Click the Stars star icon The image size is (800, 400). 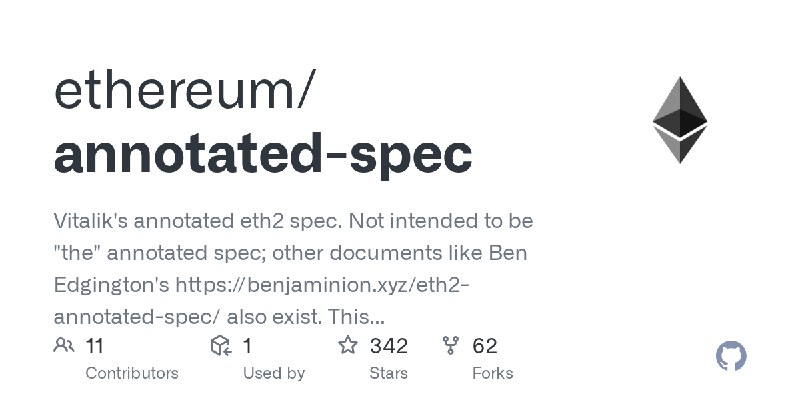(348, 346)
